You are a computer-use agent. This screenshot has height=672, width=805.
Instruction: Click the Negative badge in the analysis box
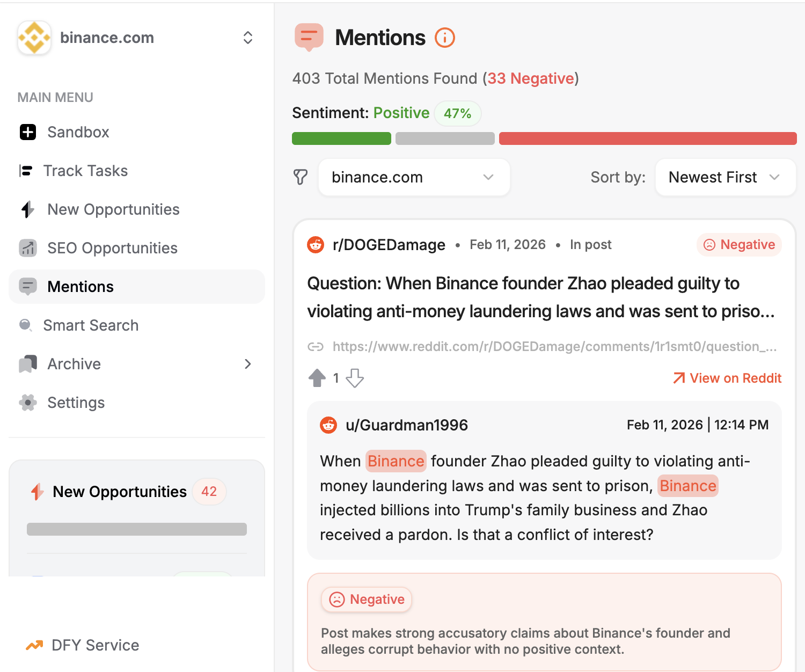click(x=367, y=600)
